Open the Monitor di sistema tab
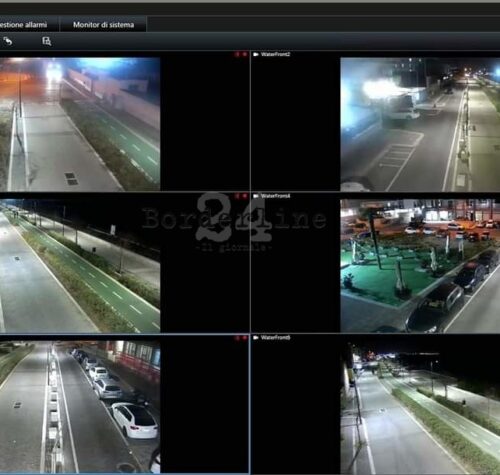Screen dimensions: 500x475 pos(103,25)
